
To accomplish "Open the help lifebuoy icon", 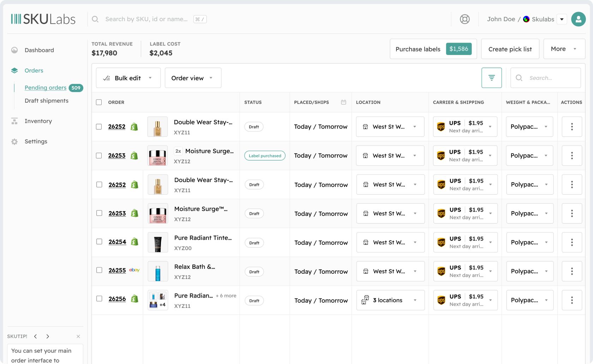I will point(465,19).
